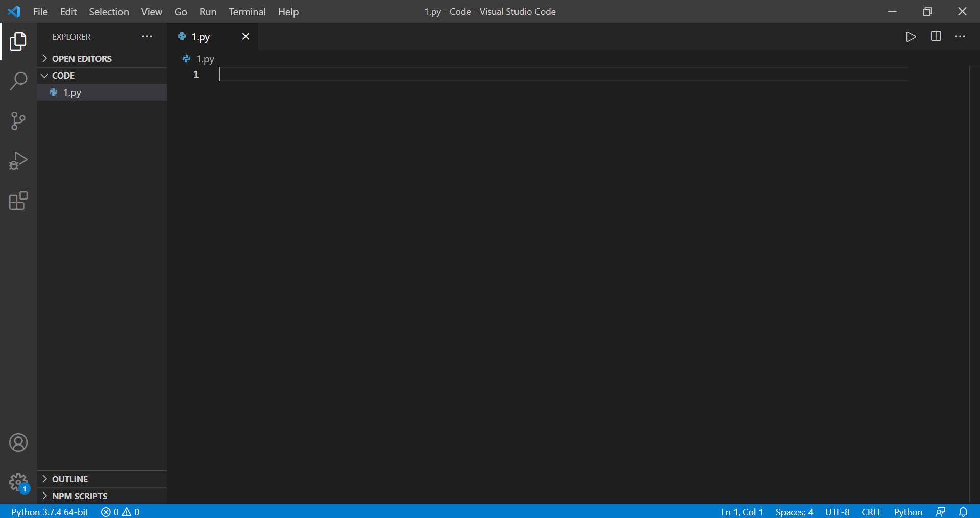The image size is (980, 518).
Task: Run Python file with play button
Action: click(911, 37)
